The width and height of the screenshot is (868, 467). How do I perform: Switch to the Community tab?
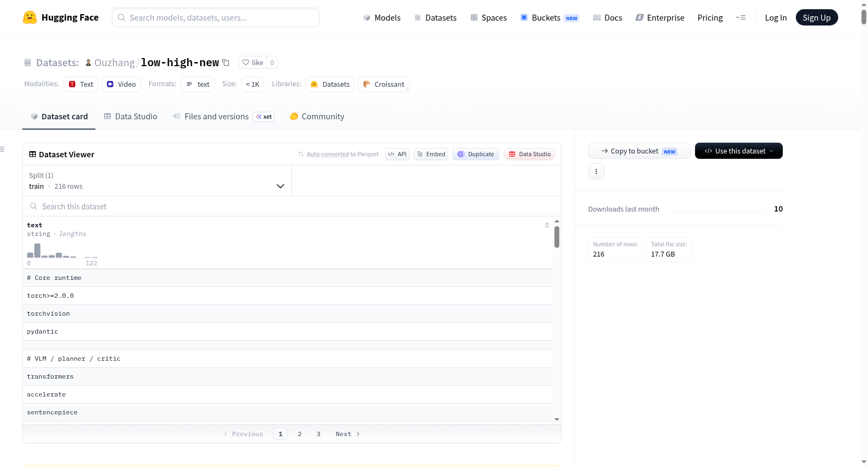317,116
